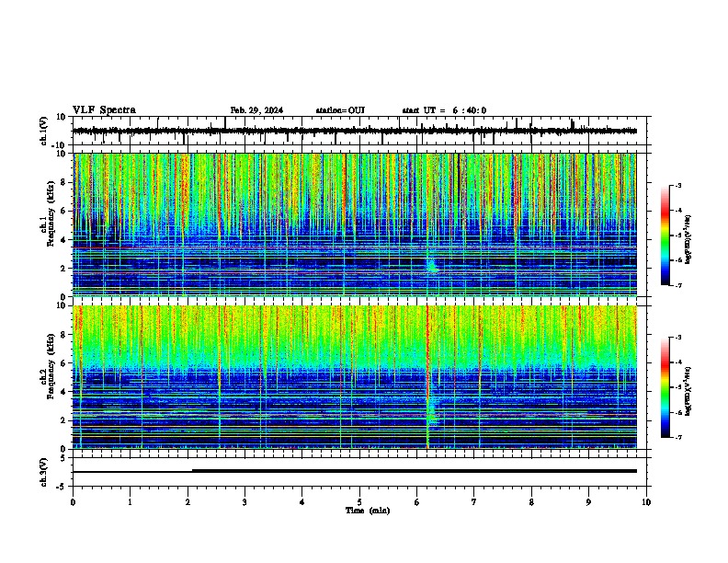Click the "Time (min)" axis title
Viewport: 728px width, 563px height.
(x=368, y=511)
